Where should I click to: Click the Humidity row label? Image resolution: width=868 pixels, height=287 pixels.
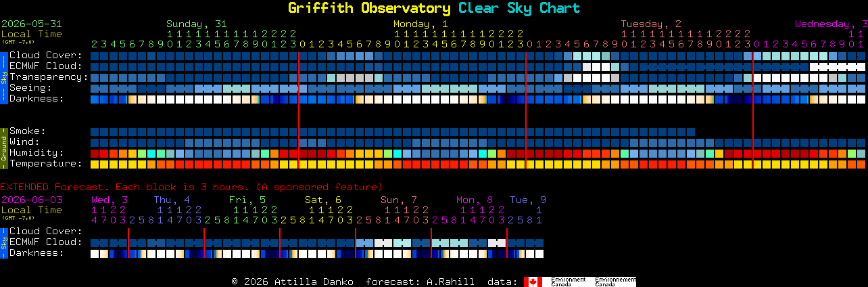coord(37,153)
